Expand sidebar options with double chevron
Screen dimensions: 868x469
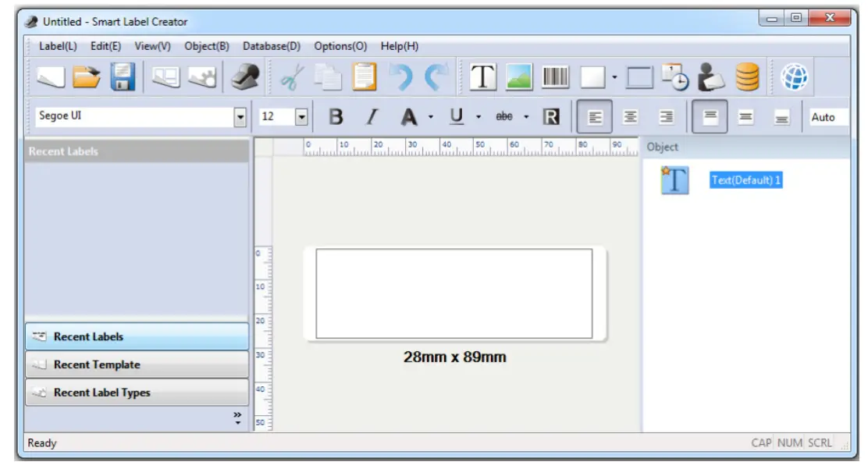point(237,417)
